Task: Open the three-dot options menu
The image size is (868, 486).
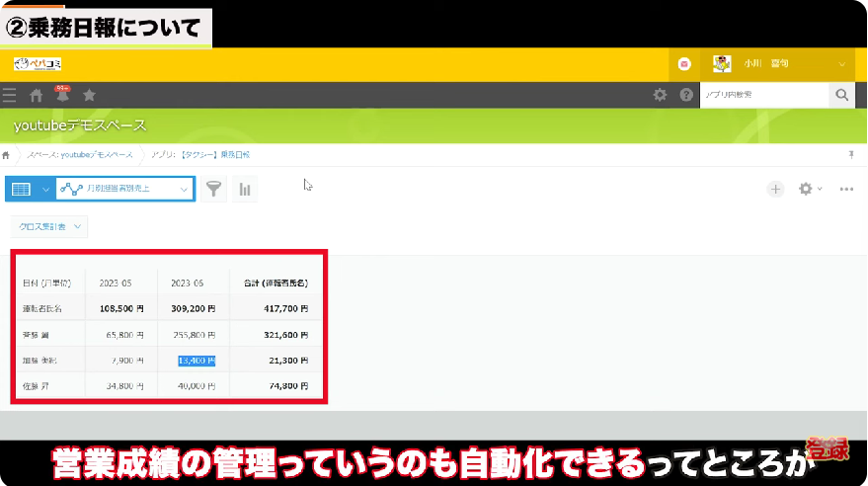Action: [x=846, y=189]
